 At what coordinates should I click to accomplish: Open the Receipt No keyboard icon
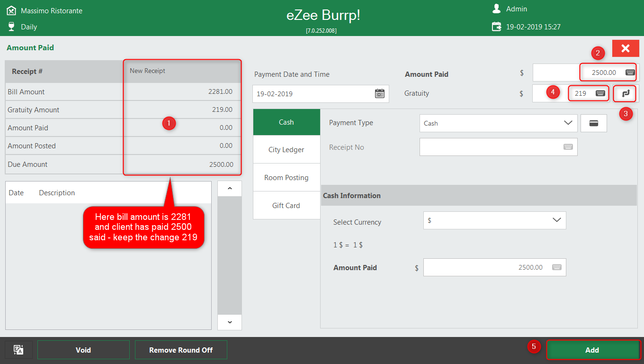pyautogui.click(x=568, y=147)
